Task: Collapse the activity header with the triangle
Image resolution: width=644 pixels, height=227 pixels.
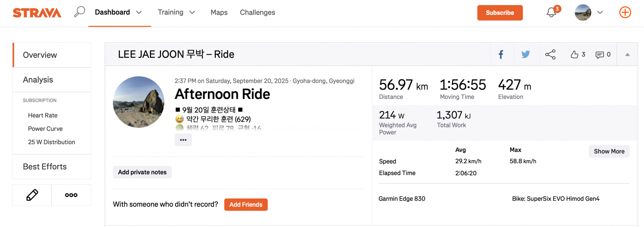Action: tap(627, 54)
